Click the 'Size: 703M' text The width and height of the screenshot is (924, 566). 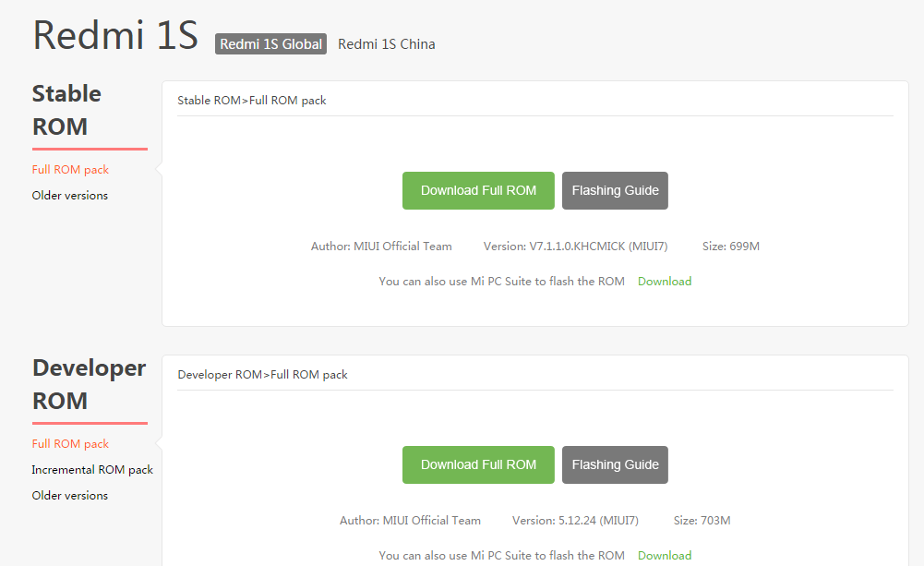[x=702, y=521]
